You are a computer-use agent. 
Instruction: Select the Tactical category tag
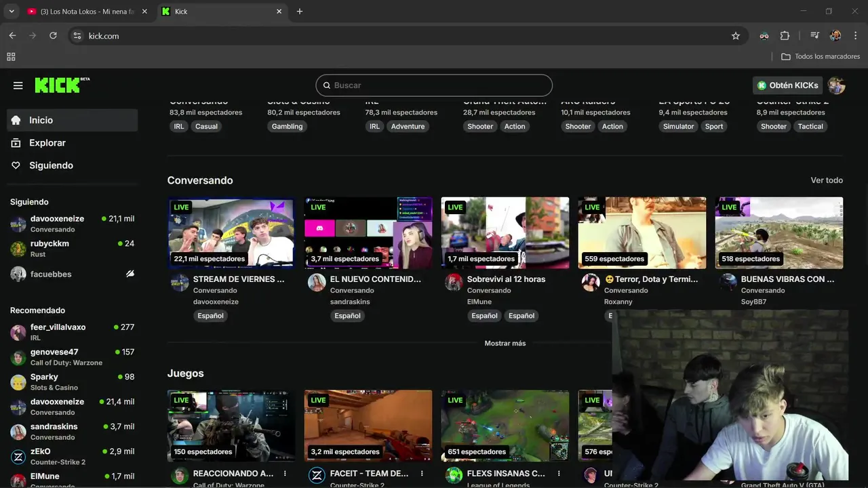tap(810, 127)
